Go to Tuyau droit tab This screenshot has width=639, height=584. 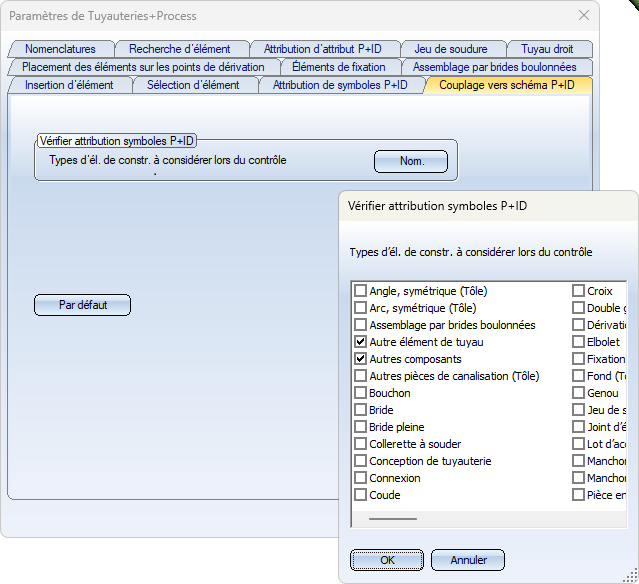(x=547, y=49)
